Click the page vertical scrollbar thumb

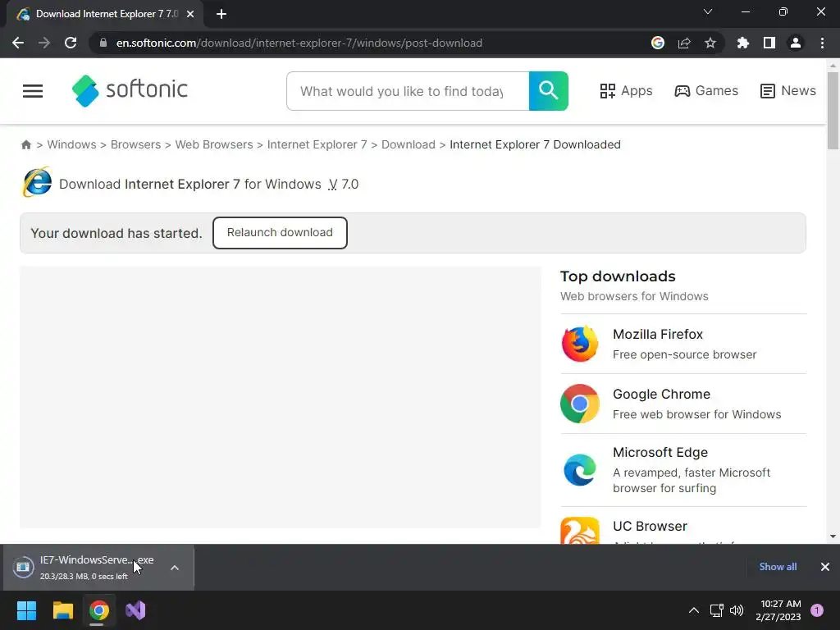[x=833, y=111]
